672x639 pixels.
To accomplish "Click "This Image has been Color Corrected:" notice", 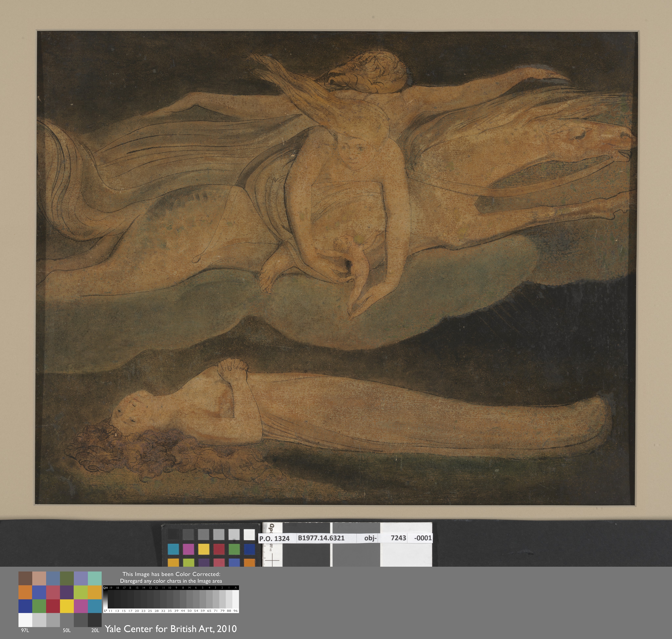I will coord(171,574).
